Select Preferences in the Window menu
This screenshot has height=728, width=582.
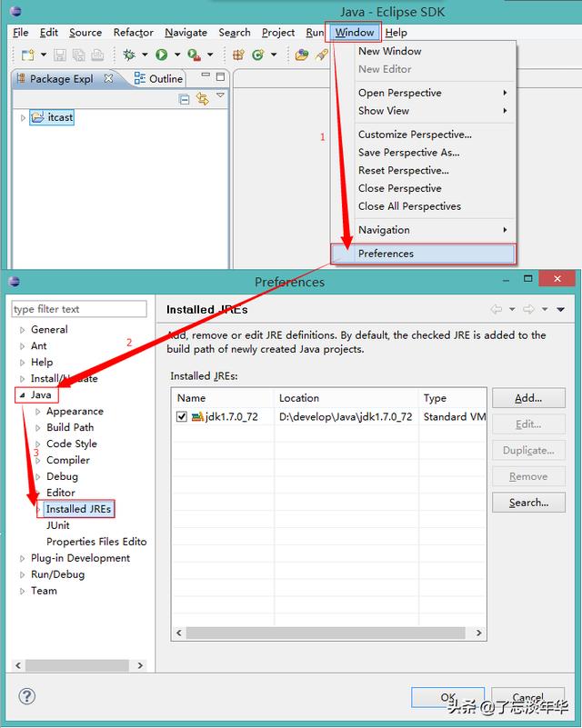[423, 254]
